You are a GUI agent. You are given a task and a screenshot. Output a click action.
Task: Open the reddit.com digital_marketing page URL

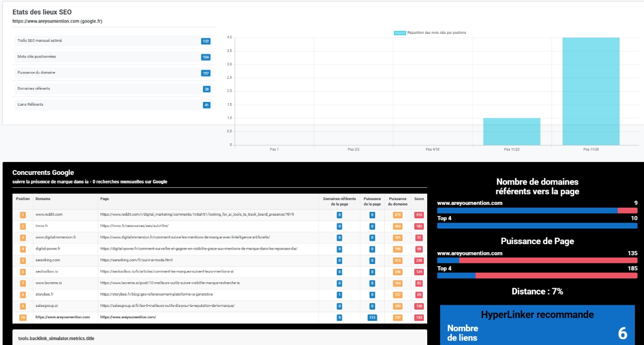pos(197,215)
